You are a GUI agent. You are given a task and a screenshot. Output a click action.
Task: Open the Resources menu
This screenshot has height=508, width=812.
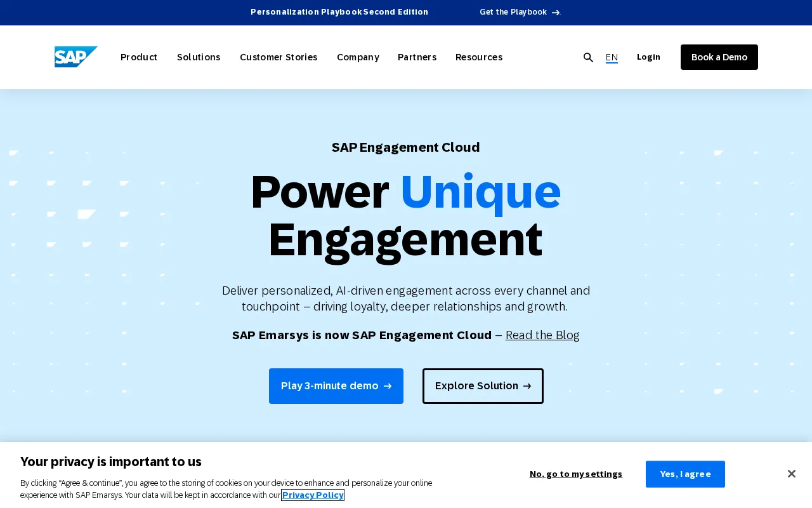coord(479,57)
